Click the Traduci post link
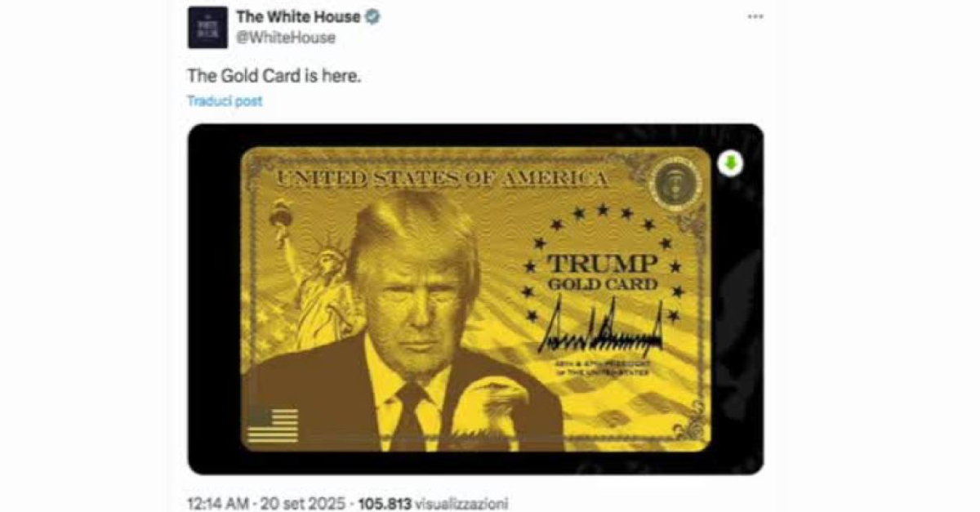Image resolution: width=980 pixels, height=512 pixels. click(225, 101)
